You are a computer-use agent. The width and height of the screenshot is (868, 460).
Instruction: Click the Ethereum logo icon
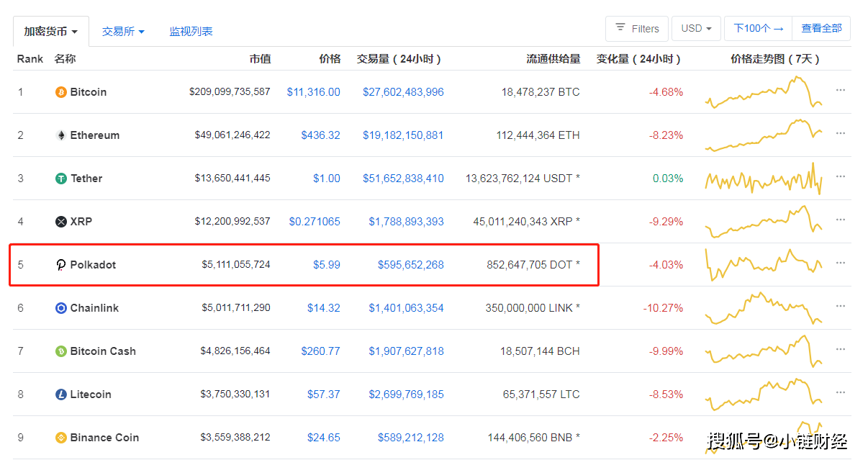point(61,135)
